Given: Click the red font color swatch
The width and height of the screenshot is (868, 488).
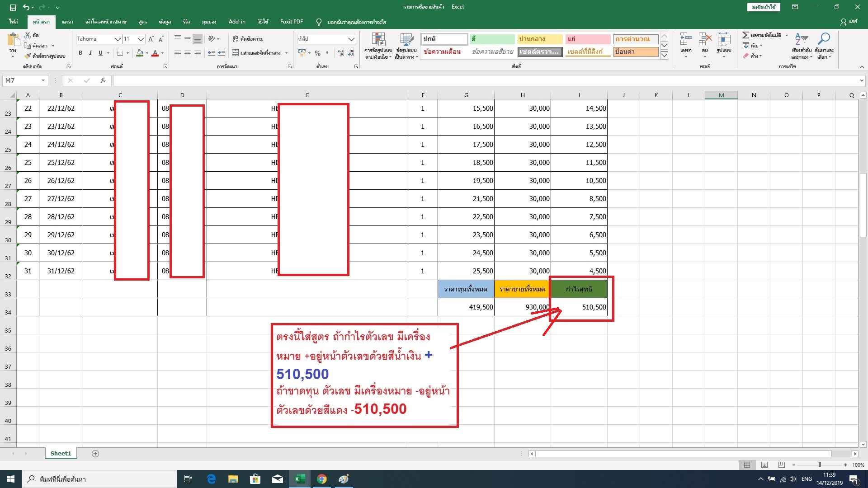Looking at the screenshot, I should pos(155,53).
